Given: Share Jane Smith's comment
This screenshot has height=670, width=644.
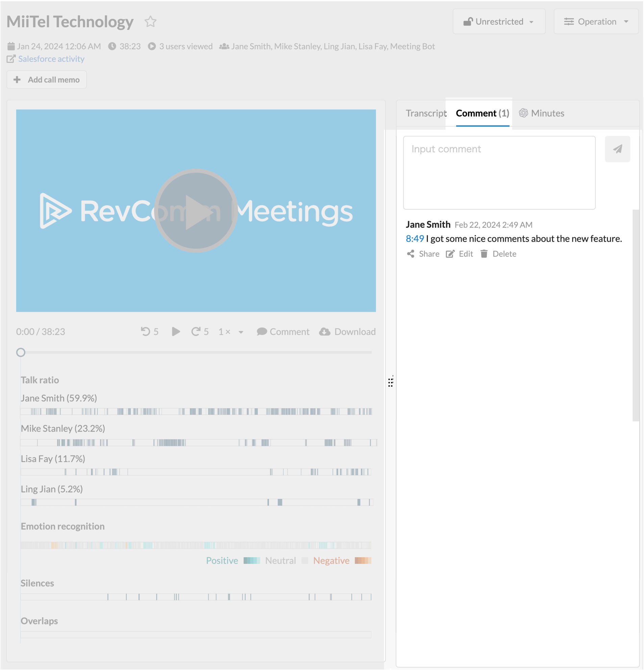Looking at the screenshot, I should coord(423,254).
